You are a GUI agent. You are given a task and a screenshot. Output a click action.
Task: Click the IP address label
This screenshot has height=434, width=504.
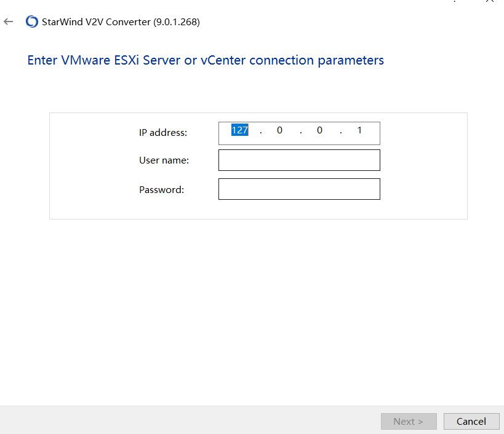click(x=163, y=133)
